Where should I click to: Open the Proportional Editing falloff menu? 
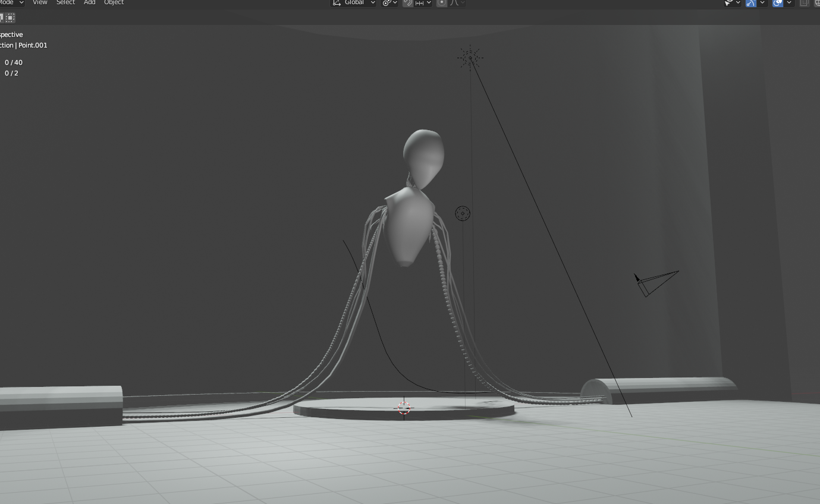coord(457,3)
